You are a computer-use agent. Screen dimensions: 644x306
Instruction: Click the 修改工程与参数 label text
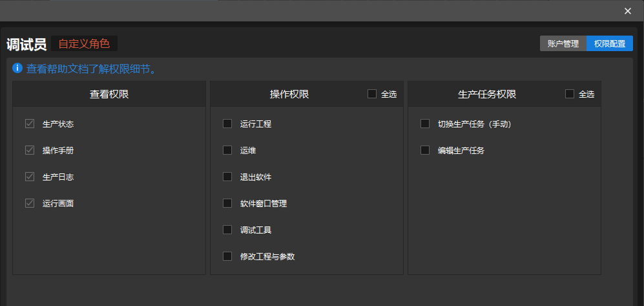click(267, 257)
